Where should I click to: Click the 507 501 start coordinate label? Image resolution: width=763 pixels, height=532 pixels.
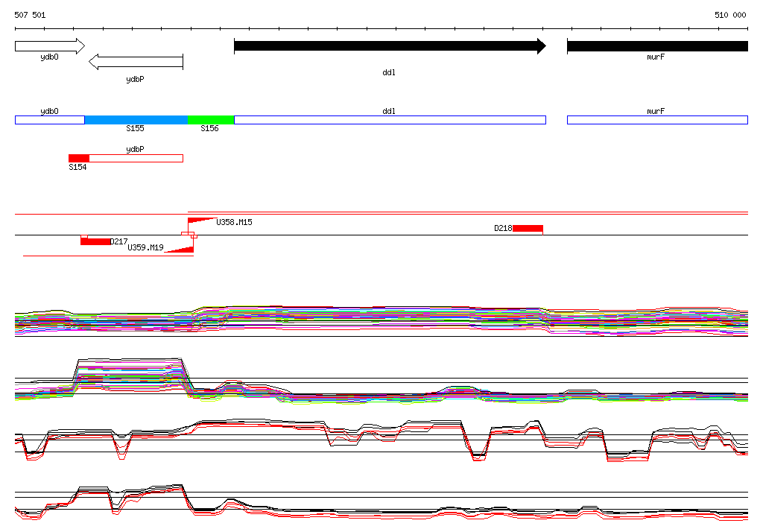coord(30,15)
